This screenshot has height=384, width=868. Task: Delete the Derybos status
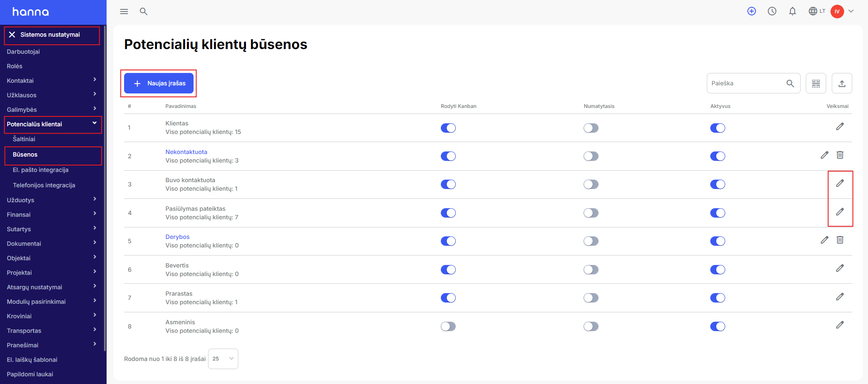coord(840,240)
